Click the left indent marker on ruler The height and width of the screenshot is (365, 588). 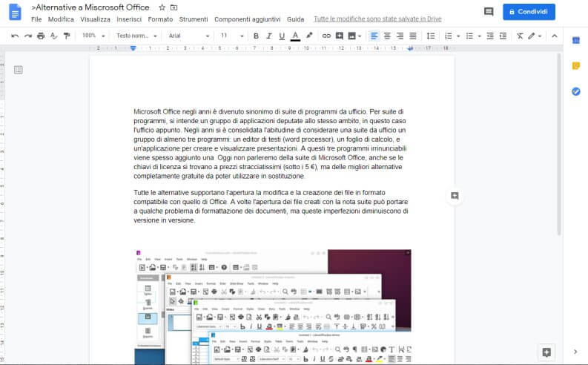[133, 49]
